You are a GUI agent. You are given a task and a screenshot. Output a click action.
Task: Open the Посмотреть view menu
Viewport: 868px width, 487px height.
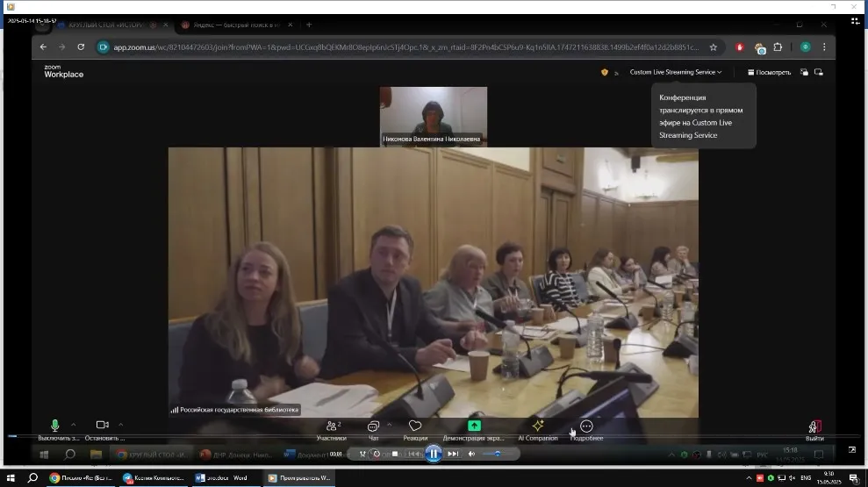tap(769, 72)
